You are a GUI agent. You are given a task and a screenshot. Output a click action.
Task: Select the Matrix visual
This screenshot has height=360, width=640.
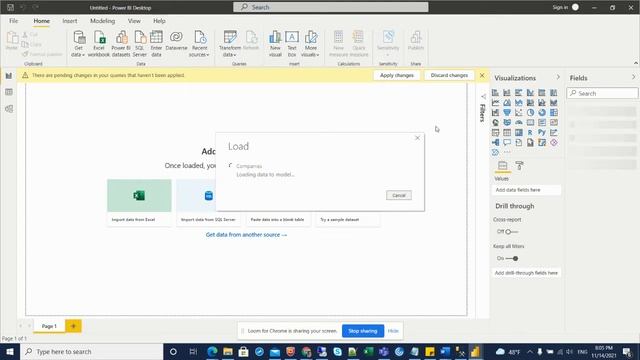[x=518, y=133]
